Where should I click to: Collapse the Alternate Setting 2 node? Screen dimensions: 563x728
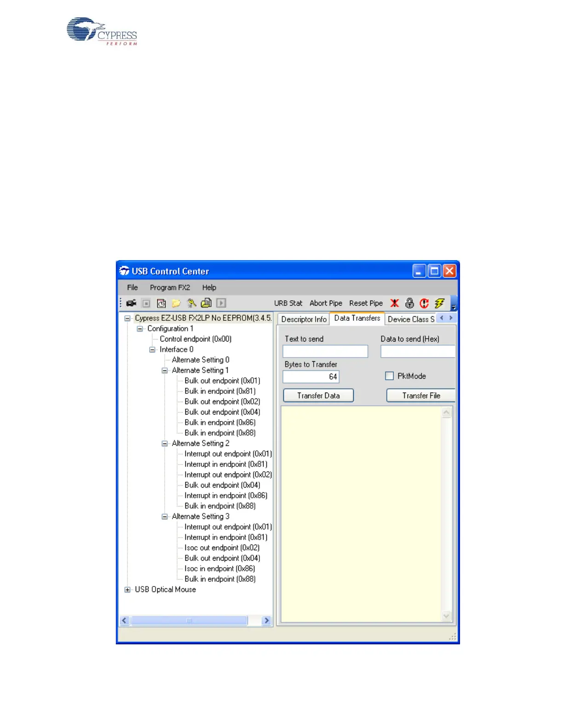pyautogui.click(x=165, y=444)
